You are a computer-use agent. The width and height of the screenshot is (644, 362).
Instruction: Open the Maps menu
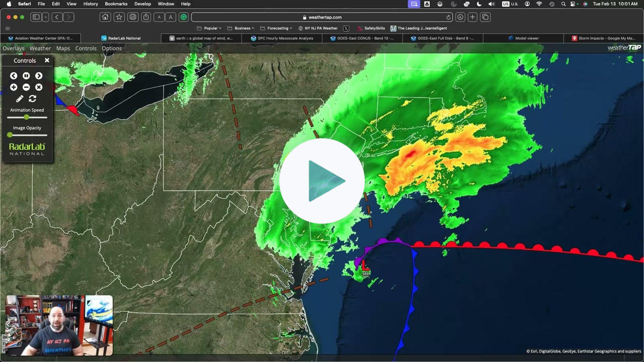pos(63,48)
